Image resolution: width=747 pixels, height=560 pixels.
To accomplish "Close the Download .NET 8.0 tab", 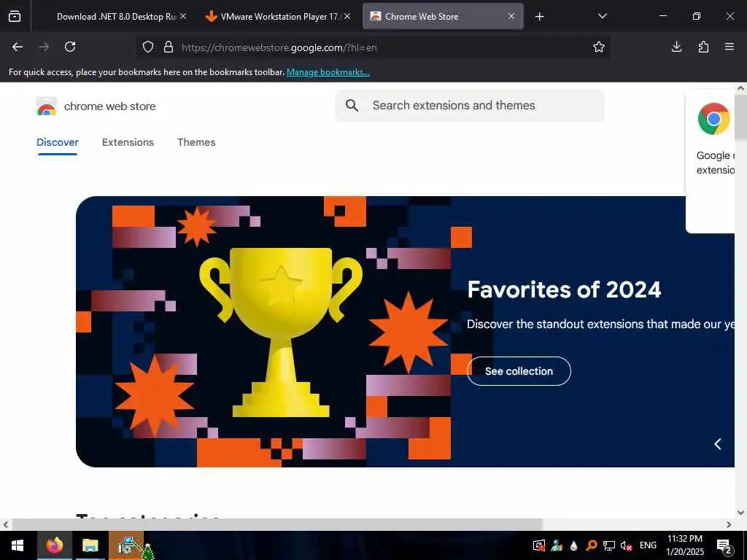I will (x=183, y=16).
